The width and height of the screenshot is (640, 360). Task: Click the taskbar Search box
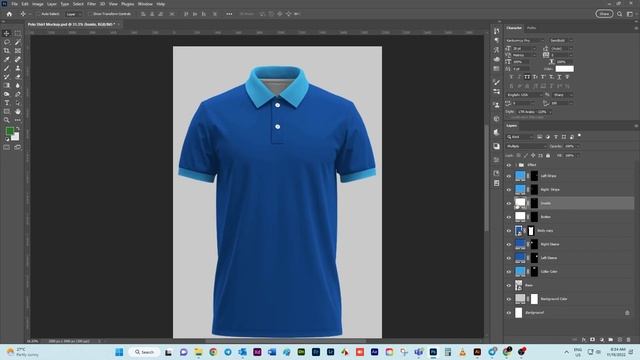tap(144, 352)
